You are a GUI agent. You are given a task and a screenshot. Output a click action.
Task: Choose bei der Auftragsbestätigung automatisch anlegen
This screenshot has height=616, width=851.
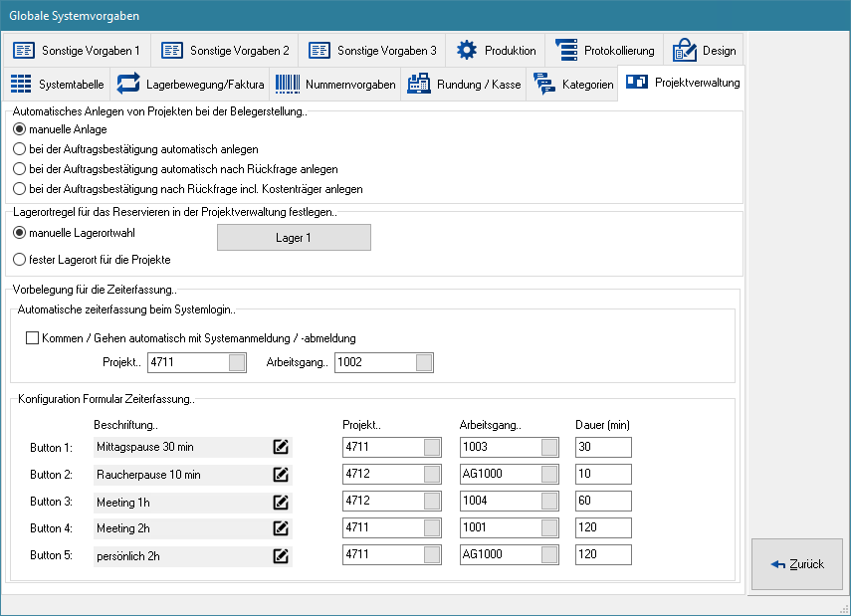click(x=20, y=149)
